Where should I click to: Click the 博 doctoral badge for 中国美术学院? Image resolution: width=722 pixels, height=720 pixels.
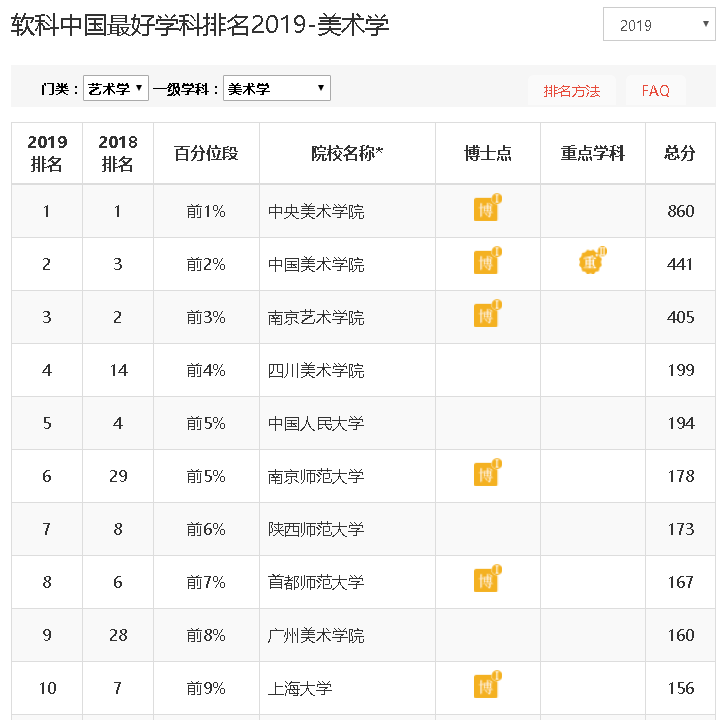pyautogui.click(x=487, y=261)
